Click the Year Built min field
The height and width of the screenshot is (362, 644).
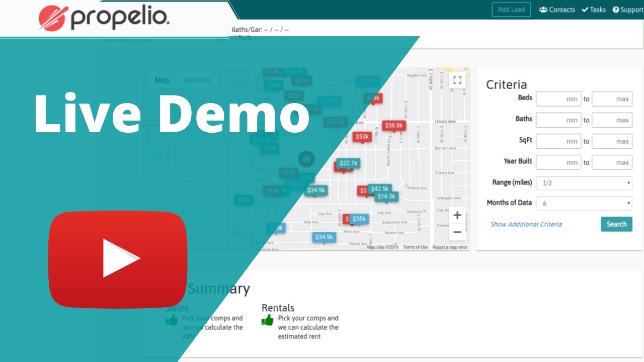[x=558, y=162]
